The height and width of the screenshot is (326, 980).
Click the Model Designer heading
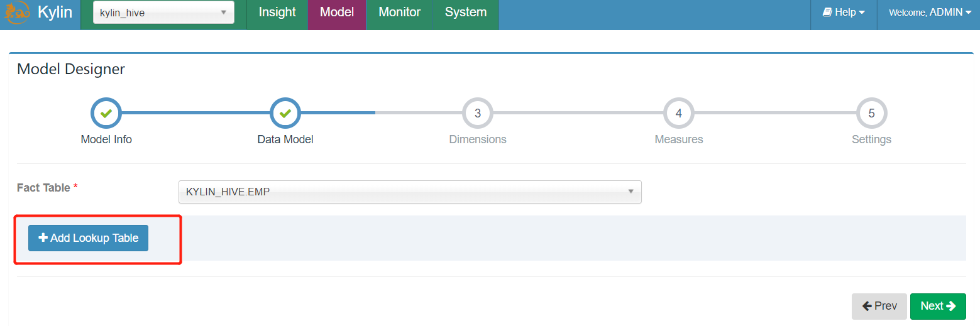71,69
